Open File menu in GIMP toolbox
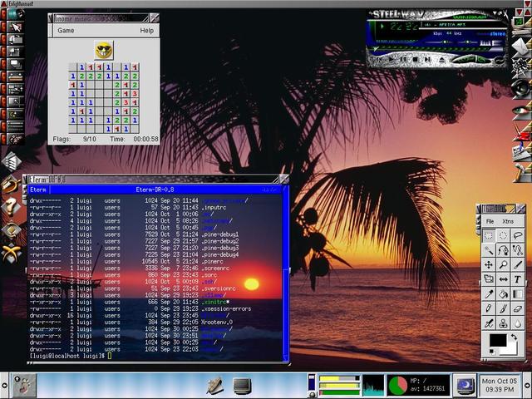This screenshot has width=532, height=399. point(490,221)
